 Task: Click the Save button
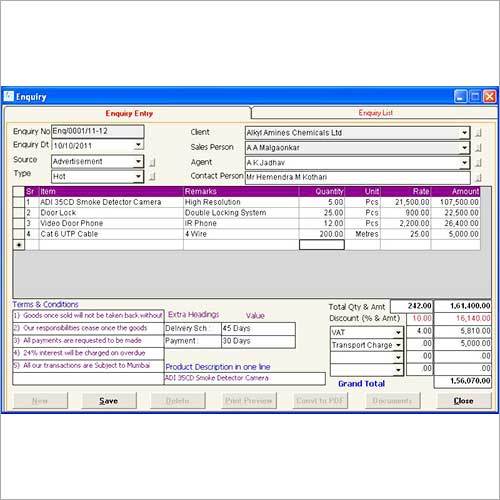(109, 401)
